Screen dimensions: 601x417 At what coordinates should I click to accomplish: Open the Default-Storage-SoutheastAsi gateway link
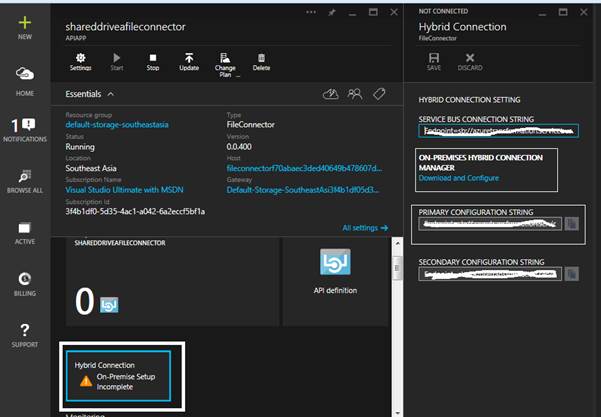point(303,190)
